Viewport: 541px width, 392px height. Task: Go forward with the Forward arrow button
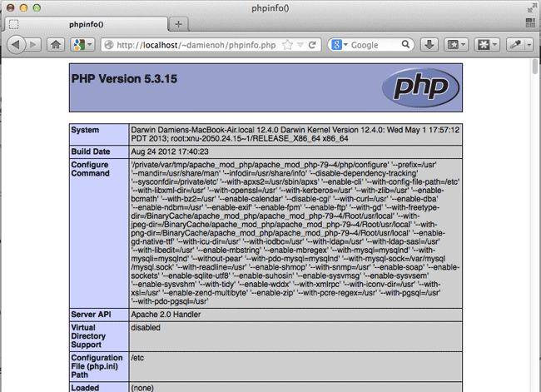[33, 45]
